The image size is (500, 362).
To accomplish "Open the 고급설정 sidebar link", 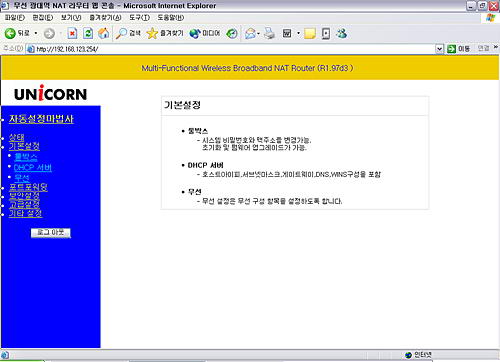I will click(24, 204).
